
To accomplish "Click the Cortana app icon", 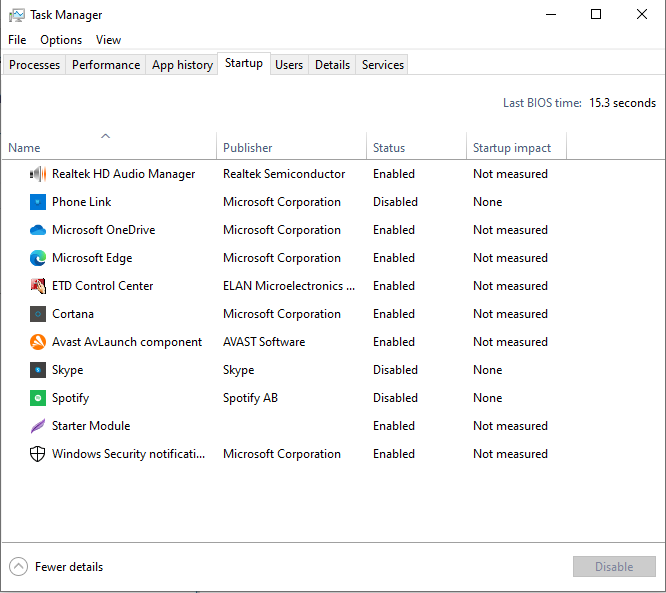I will click(x=38, y=314).
